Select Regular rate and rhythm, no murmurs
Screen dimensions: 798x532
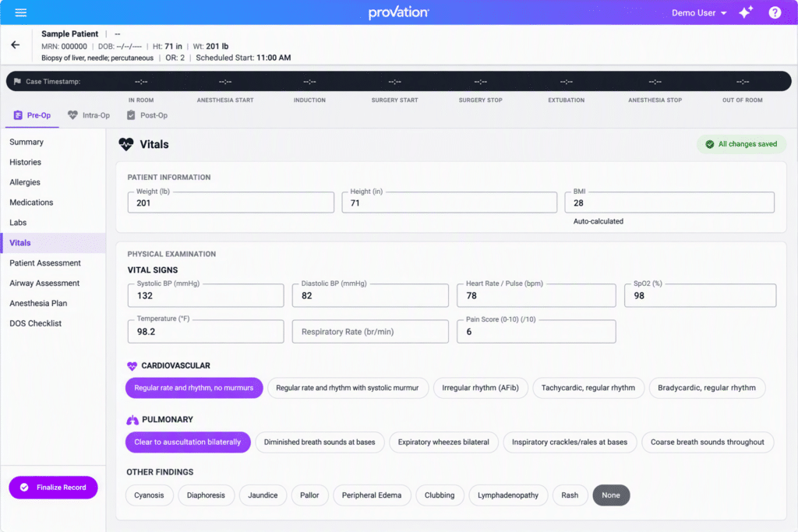194,388
